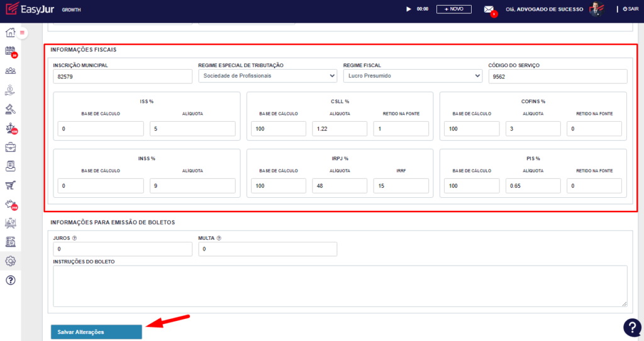Open the briefcase icon in sidebar
Viewport: 644px width, 341px height.
click(x=10, y=147)
